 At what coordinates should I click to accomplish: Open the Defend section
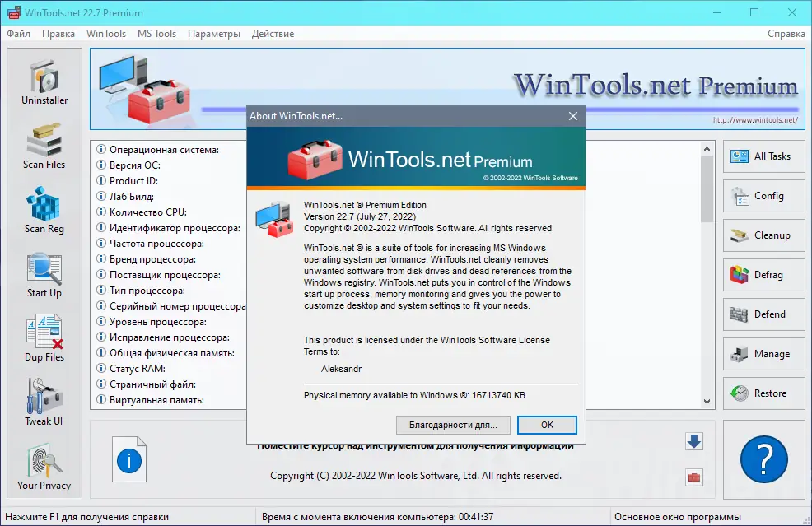pyautogui.click(x=764, y=314)
